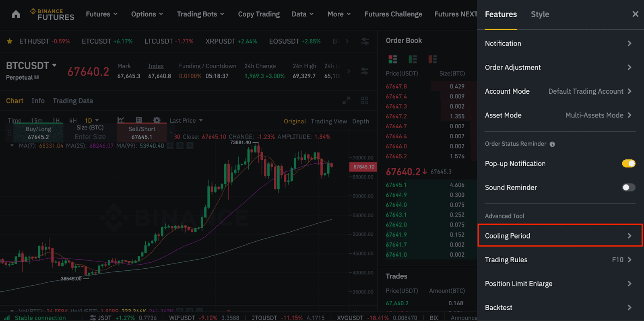
Task: Open chart settings gear icon
Action: click(x=157, y=120)
